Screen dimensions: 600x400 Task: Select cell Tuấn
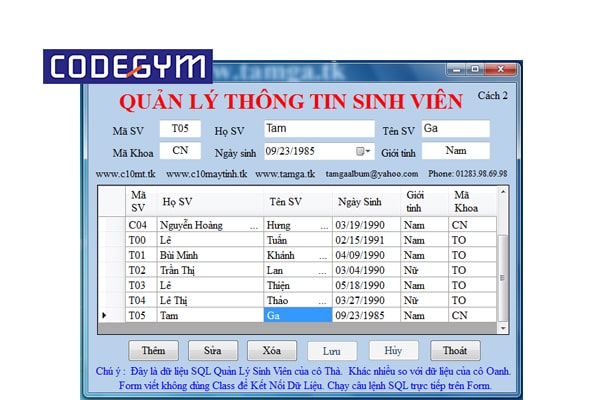pos(298,240)
